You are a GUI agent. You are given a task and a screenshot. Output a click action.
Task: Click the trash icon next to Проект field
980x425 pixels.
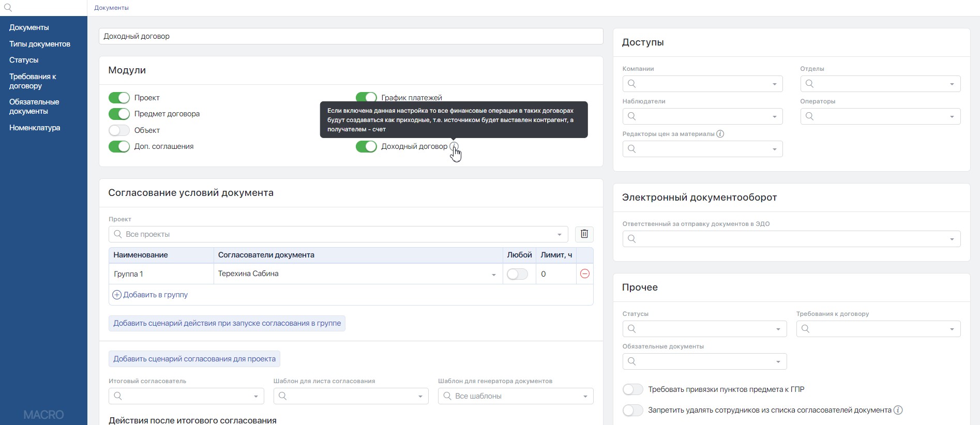coord(584,234)
